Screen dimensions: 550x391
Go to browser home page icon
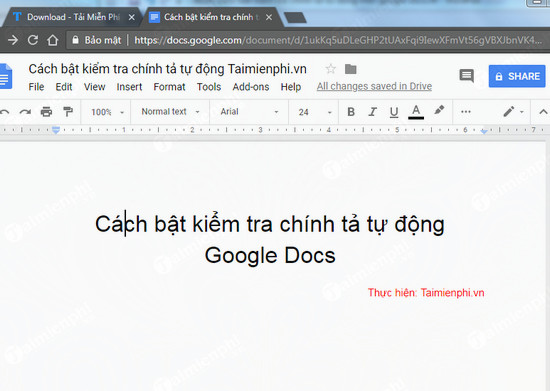tap(53, 40)
